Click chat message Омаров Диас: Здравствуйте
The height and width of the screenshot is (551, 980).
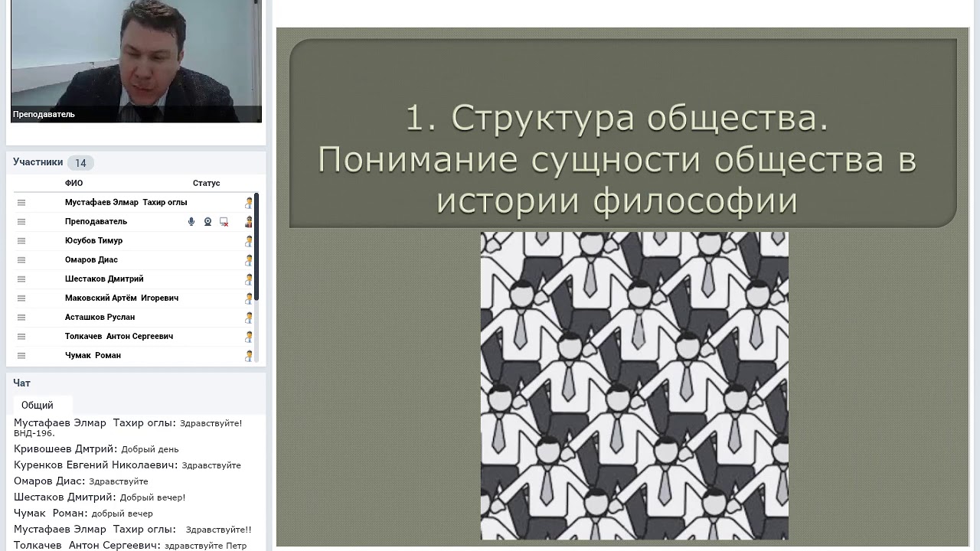tap(81, 481)
